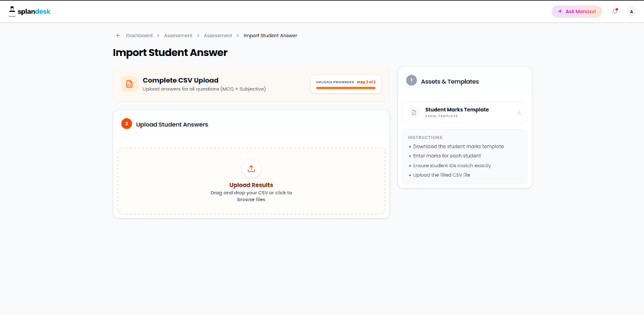Click the upload arrow icon

point(251,169)
